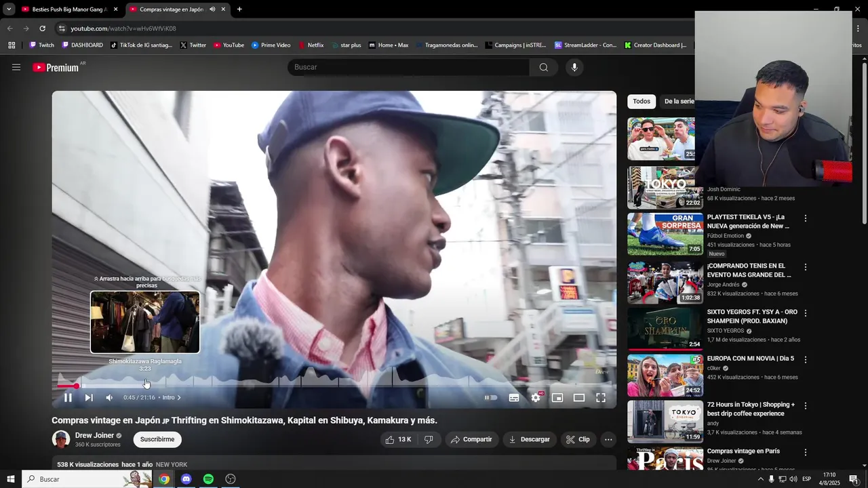Open PLAYTEST TEKELA V5 video thumbnail
Viewport: 868px width, 488px height.
coord(665,234)
